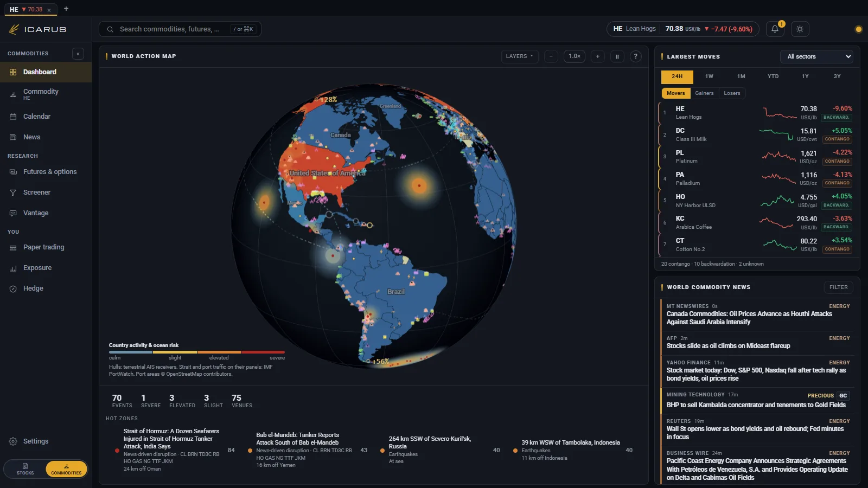Close the HE tab
Viewport: 868px width, 488px height.
coord(49,10)
